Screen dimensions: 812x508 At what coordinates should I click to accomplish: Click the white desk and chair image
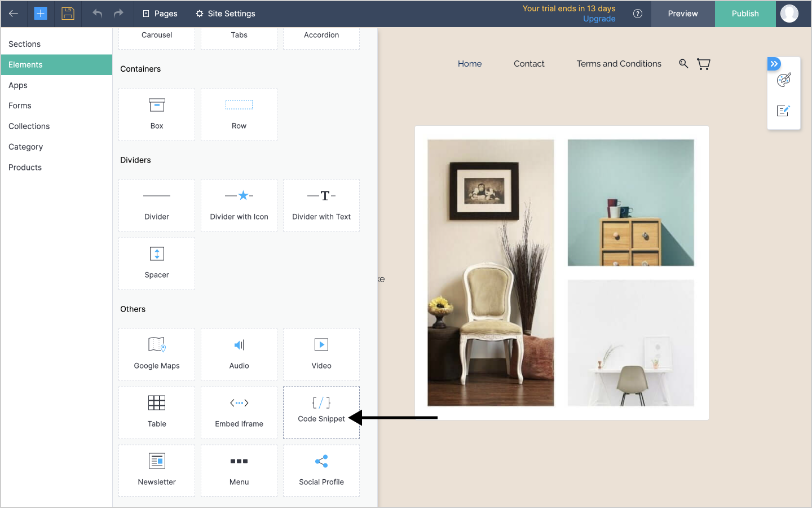coord(631,343)
